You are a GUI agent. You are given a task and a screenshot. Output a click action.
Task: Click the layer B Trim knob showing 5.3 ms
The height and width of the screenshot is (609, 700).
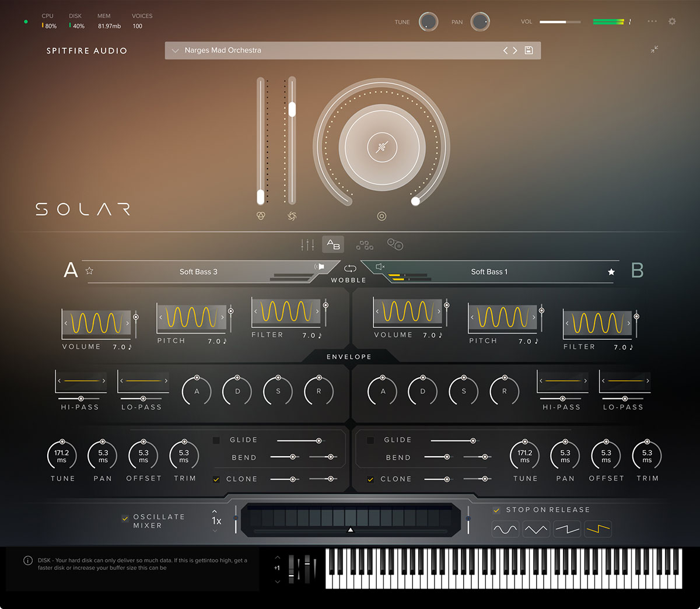pyautogui.click(x=647, y=456)
